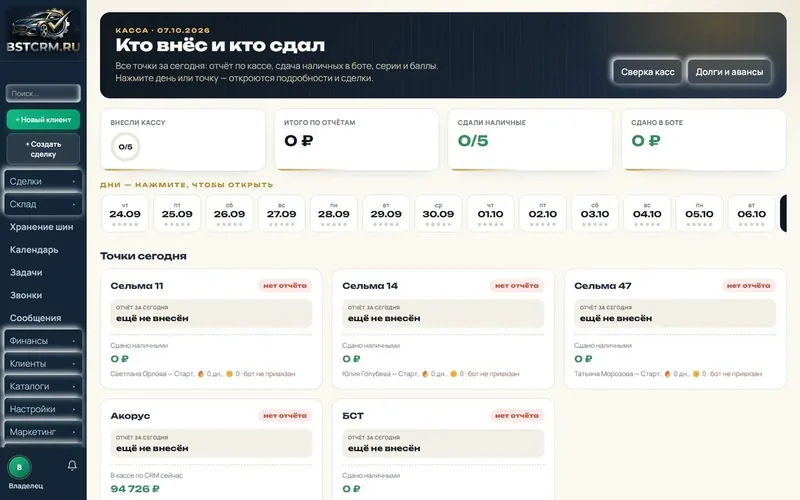The width and height of the screenshot is (800, 500).
Task: Open the Итого по отчётам card
Action: coord(357,140)
